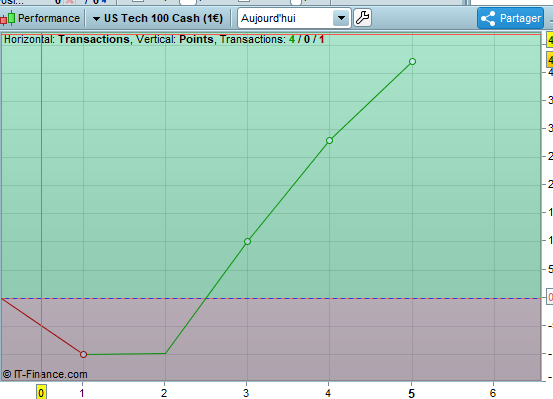Viewport: 553px width, 399px height.
Task: Select the data point at transaction 4
Action: click(329, 141)
